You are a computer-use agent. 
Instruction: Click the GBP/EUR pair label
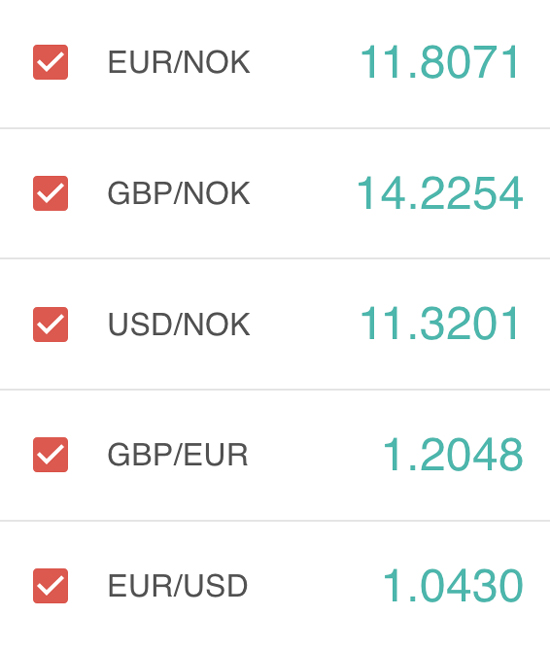tap(178, 454)
